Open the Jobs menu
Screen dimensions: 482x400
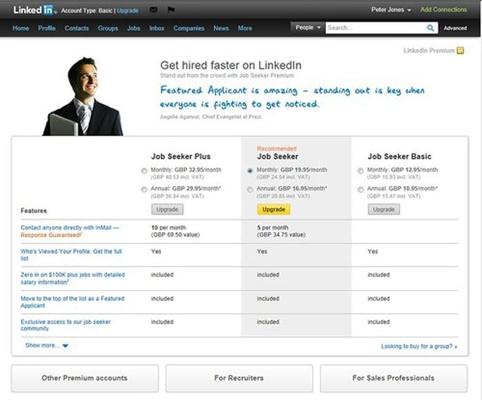point(134,28)
